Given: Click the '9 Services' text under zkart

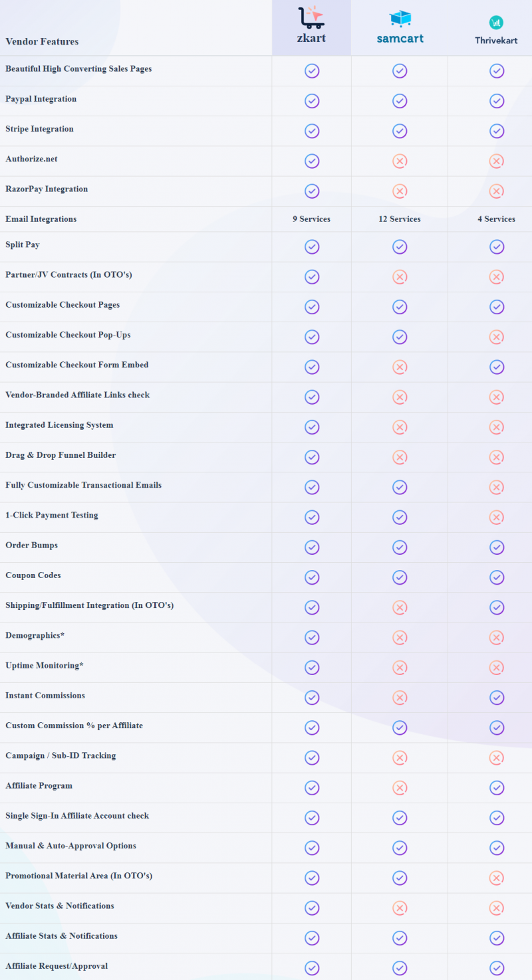Looking at the screenshot, I should 311,219.
